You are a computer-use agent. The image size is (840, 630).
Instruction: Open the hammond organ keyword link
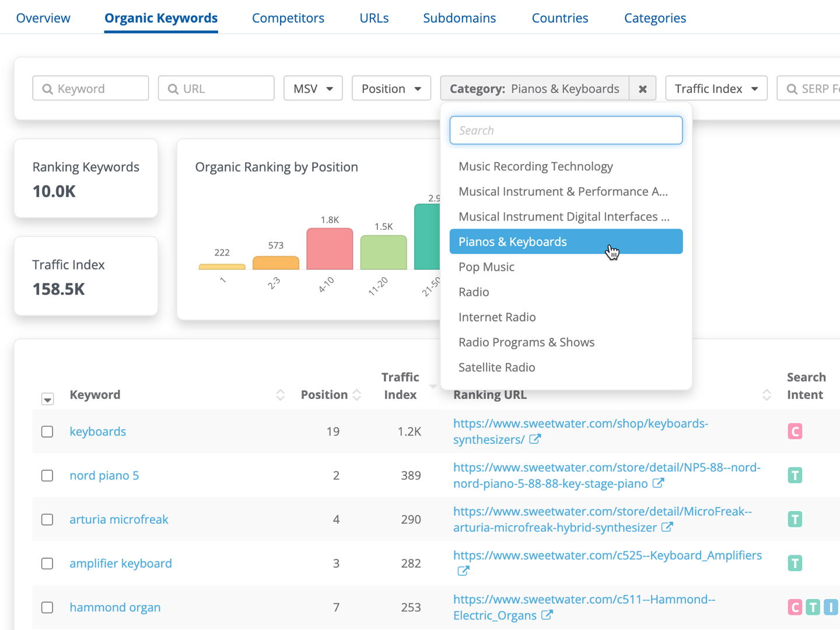(115, 607)
